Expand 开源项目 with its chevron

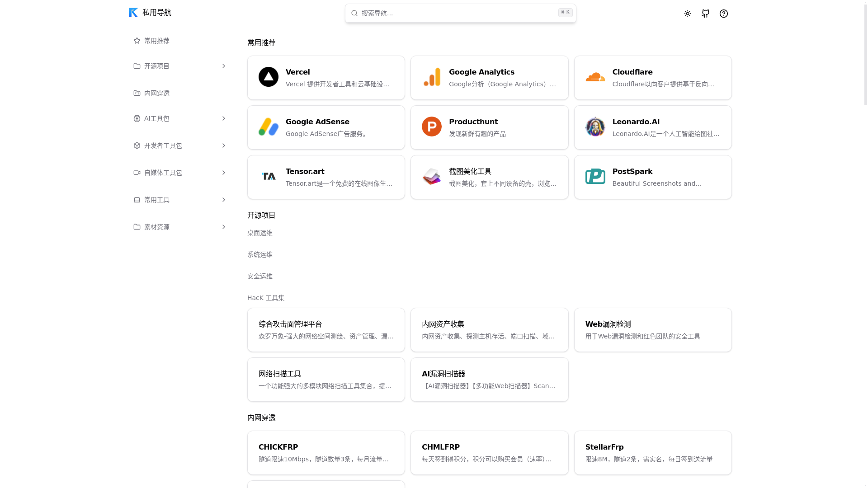(x=223, y=66)
